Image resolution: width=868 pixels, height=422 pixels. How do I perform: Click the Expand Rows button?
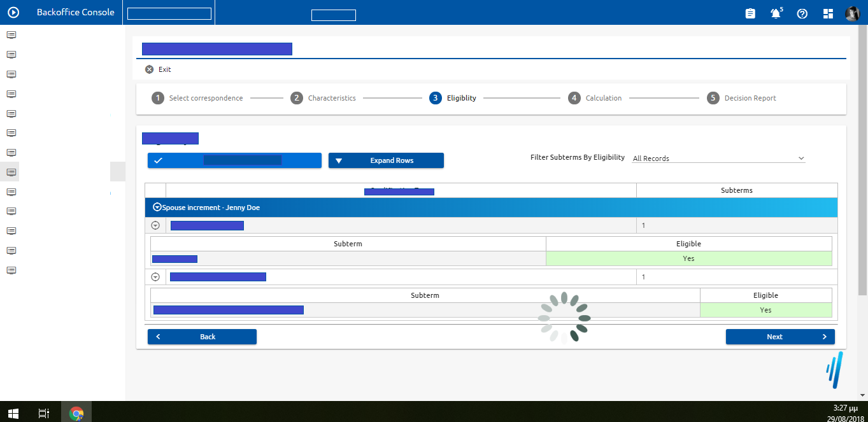click(386, 160)
